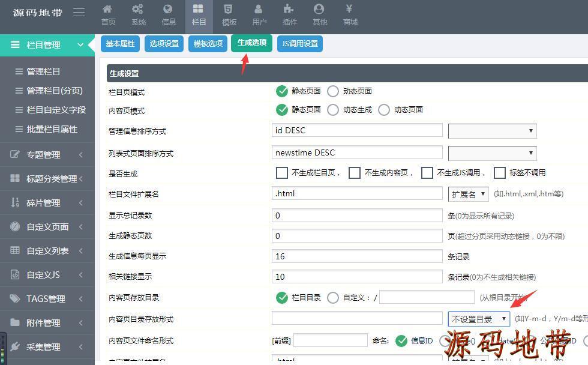Click the 标题分类管理 grid icon
The width and height of the screenshot is (588, 365).
coord(15,178)
